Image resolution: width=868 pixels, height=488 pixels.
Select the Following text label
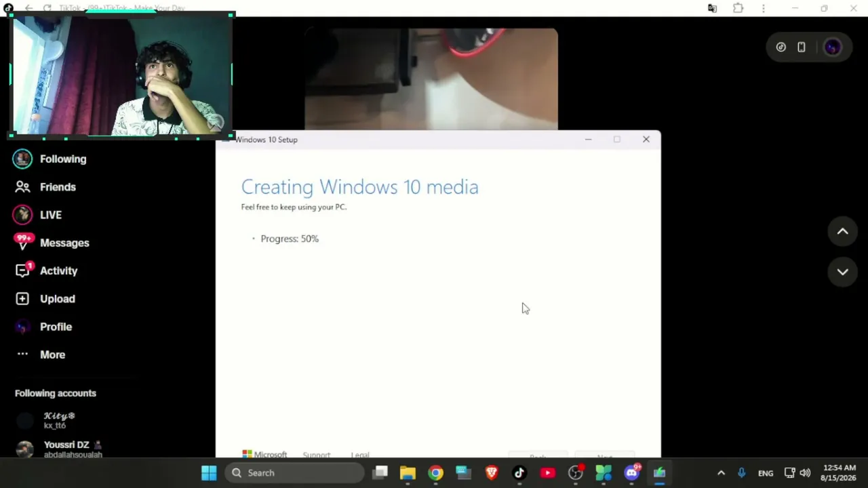(63, 159)
